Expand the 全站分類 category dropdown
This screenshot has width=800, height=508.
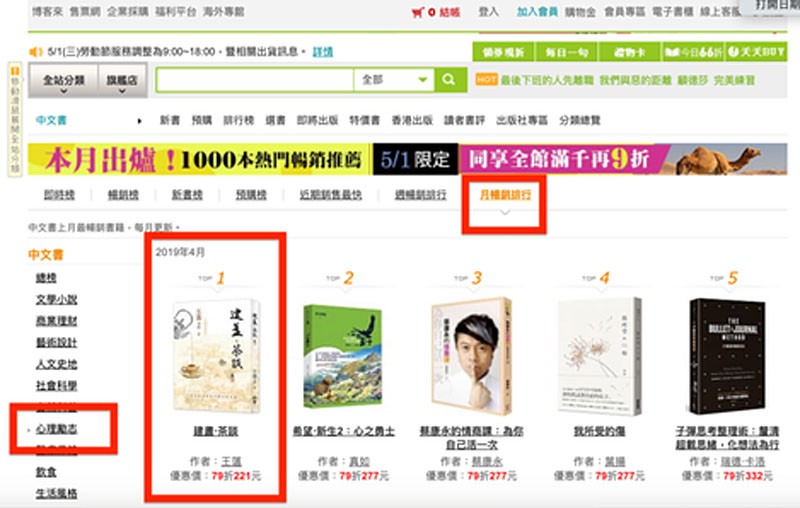63,81
